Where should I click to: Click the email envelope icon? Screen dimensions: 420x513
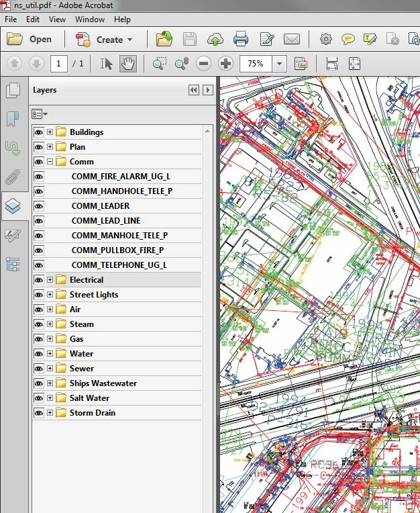pyautogui.click(x=292, y=39)
